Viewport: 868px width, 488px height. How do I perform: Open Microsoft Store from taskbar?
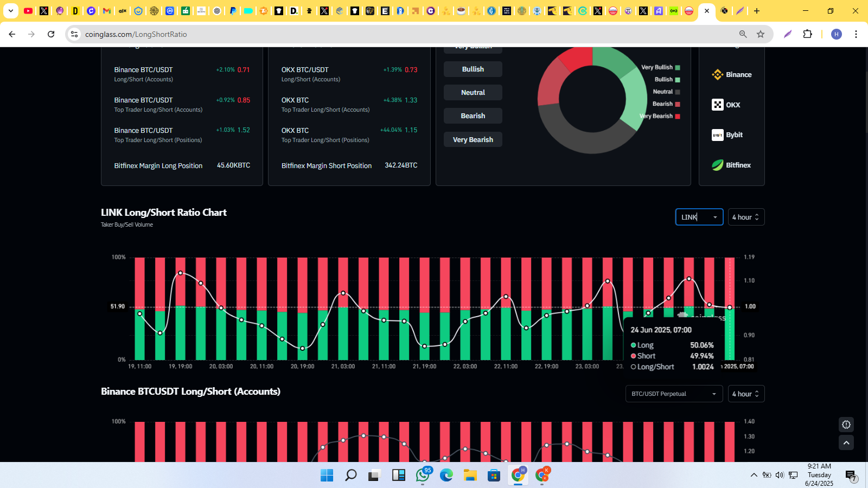494,476
